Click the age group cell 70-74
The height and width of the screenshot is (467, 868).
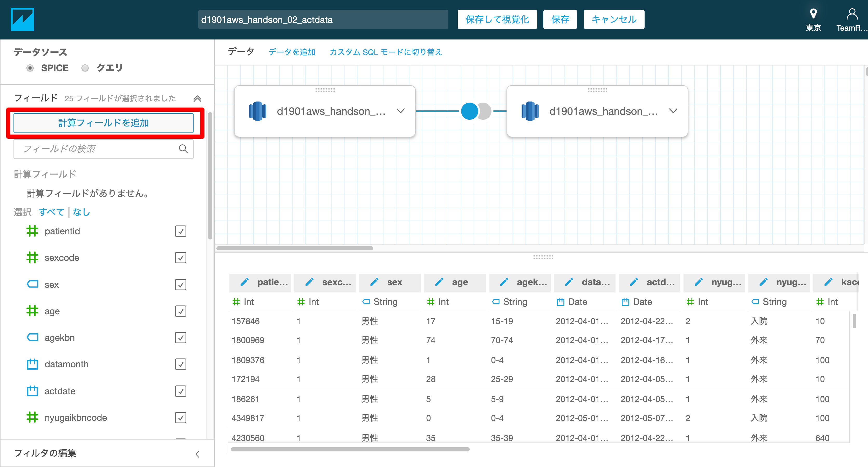(x=502, y=340)
